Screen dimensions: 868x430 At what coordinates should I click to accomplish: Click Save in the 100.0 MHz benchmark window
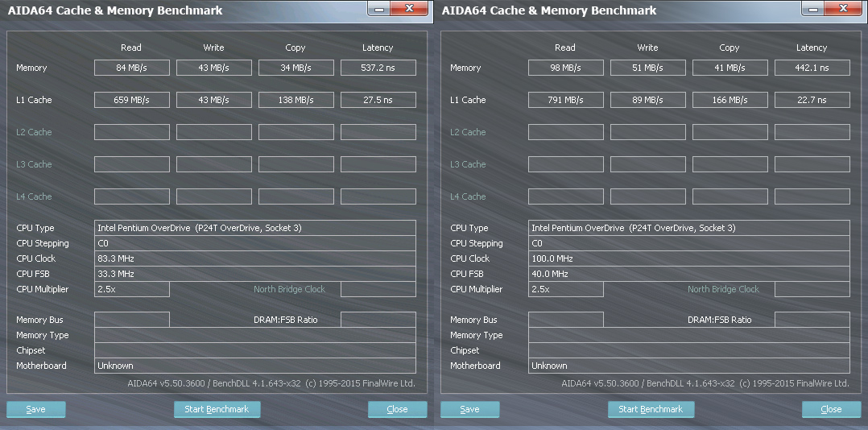pyautogui.click(x=470, y=409)
